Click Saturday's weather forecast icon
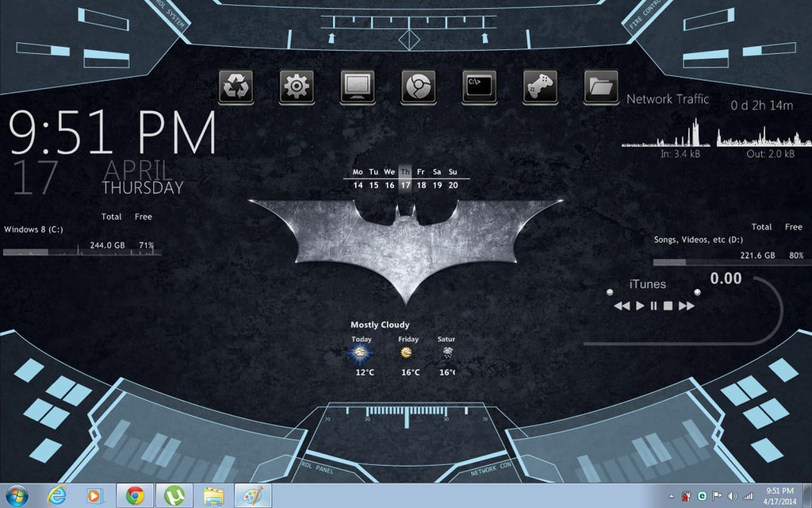 click(449, 353)
